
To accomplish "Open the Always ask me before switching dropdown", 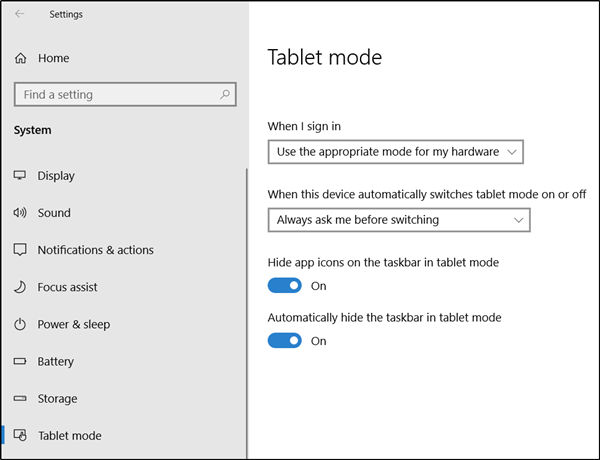I will click(399, 219).
